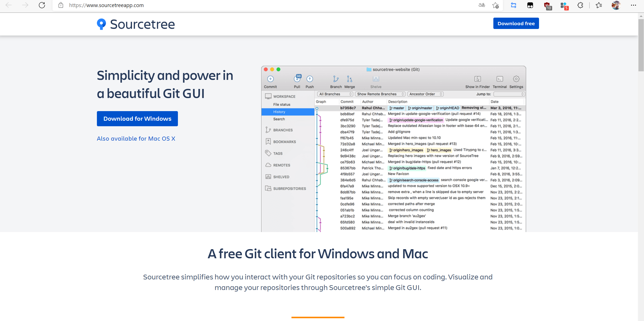Click the Pull icon with badge
This screenshot has height=321, width=644.
coord(297,79)
